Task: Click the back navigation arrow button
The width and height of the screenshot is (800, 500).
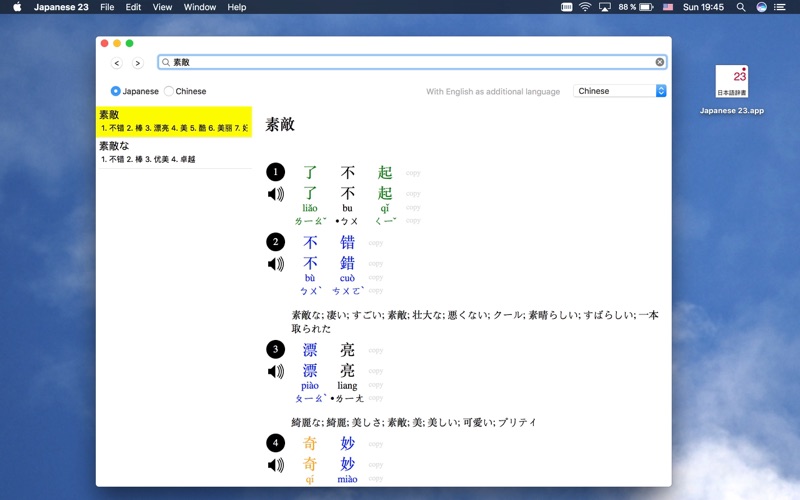Action: coord(117,63)
